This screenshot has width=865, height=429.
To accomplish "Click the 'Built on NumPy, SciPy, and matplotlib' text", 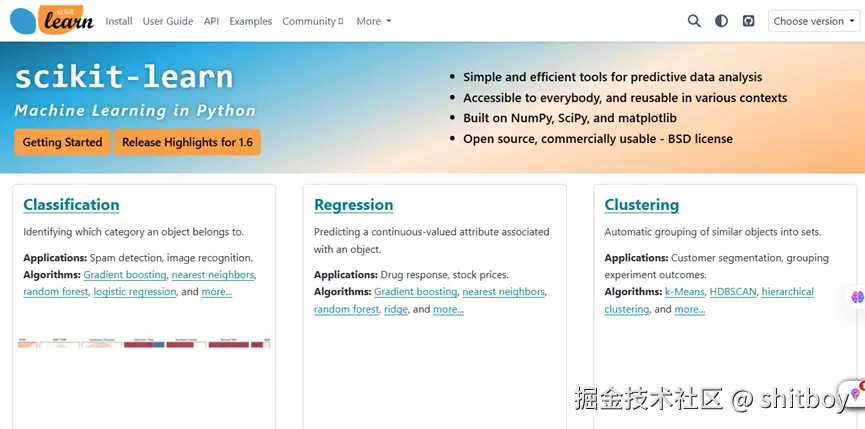I will [x=570, y=118].
